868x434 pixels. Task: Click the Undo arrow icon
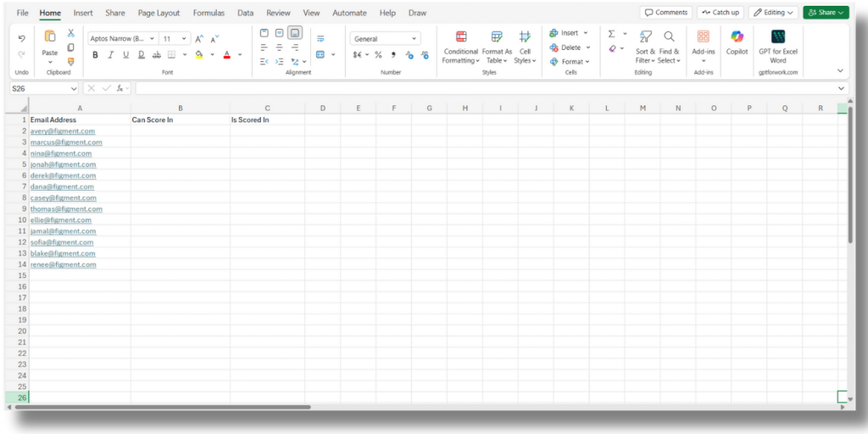click(x=21, y=38)
